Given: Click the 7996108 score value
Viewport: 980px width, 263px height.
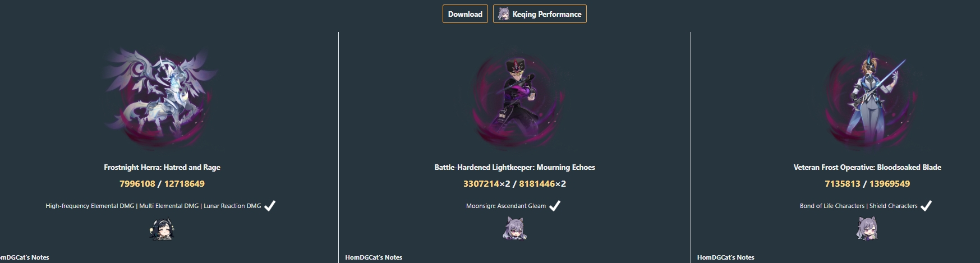Looking at the screenshot, I should pyautogui.click(x=137, y=183).
